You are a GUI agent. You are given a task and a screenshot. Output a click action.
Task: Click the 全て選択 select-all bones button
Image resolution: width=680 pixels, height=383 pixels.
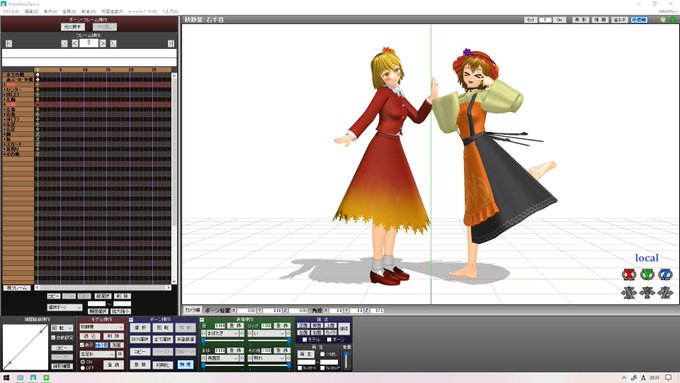coord(163,339)
